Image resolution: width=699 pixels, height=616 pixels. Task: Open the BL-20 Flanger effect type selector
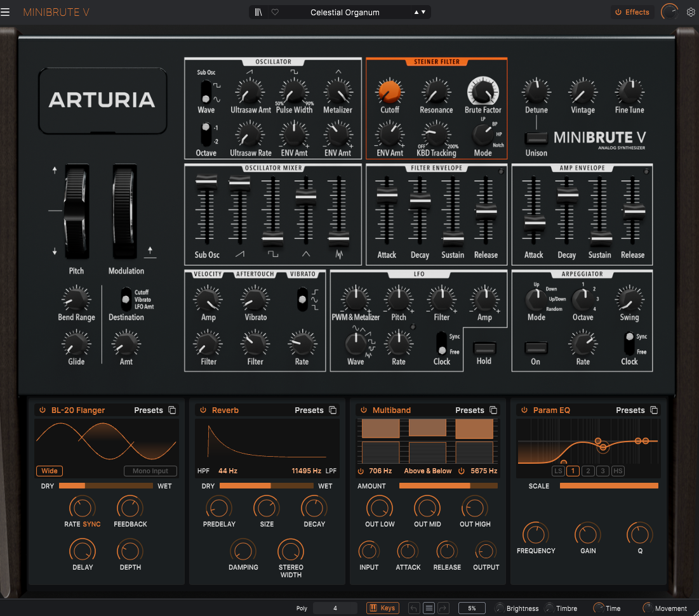(x=78, y=410)
